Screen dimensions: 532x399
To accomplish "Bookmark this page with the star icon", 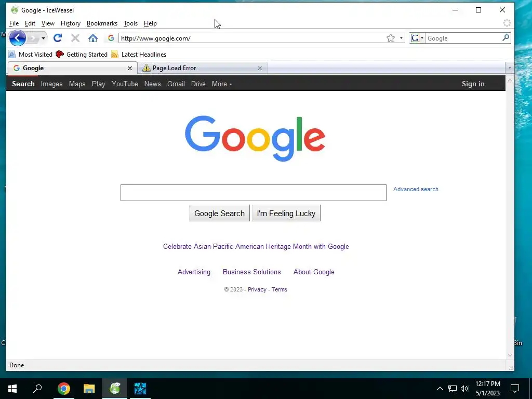I will click(391, 38).
